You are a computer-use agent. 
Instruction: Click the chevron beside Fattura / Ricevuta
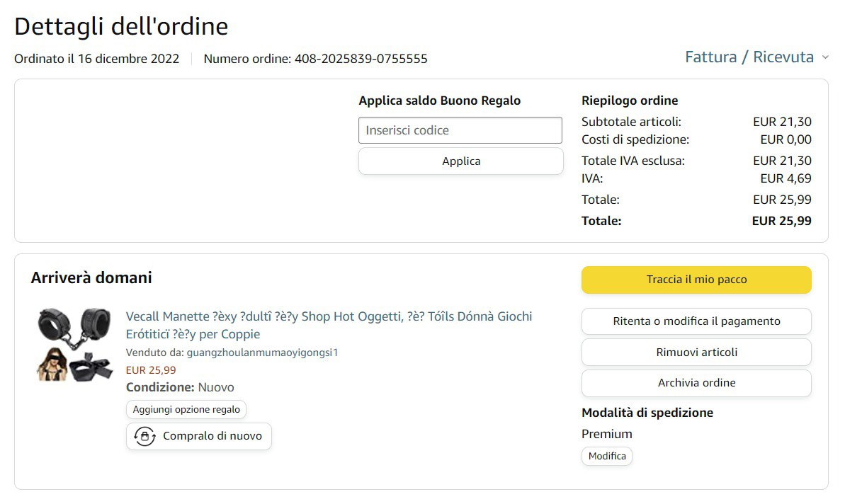tap(824, 57)
